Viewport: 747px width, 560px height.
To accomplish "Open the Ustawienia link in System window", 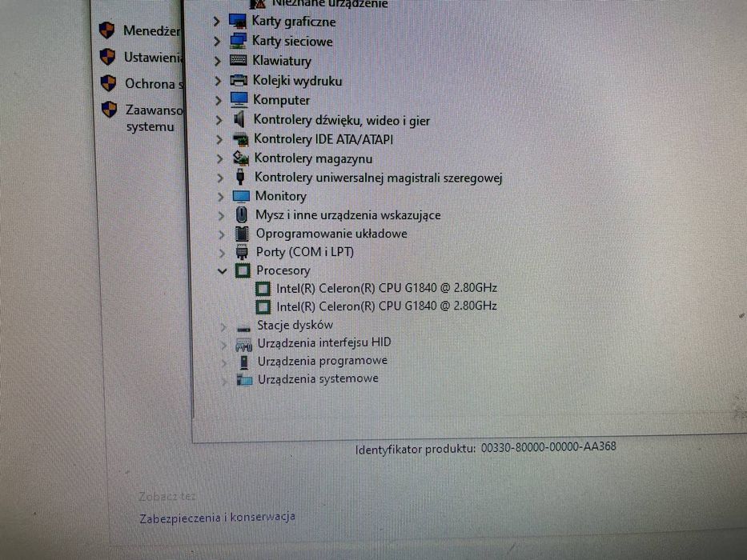I will click(153, 58).
